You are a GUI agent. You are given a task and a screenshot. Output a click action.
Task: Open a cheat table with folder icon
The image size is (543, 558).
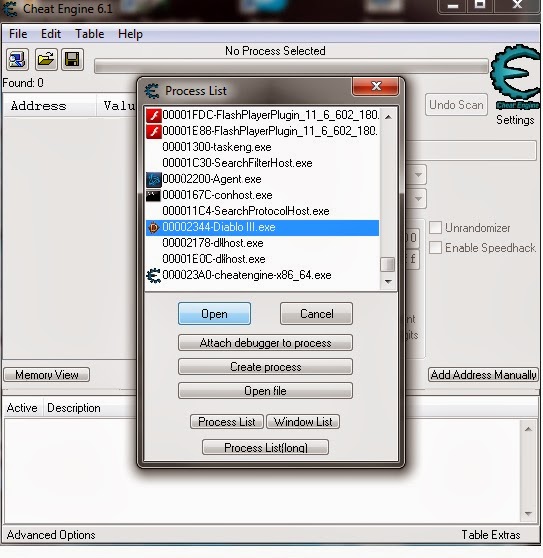click(46, 59)
